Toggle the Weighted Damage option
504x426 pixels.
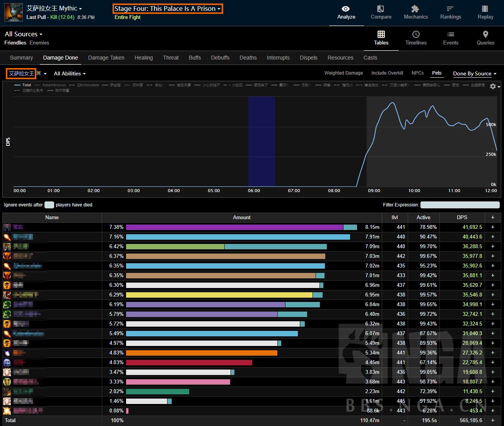click(343, 73)
